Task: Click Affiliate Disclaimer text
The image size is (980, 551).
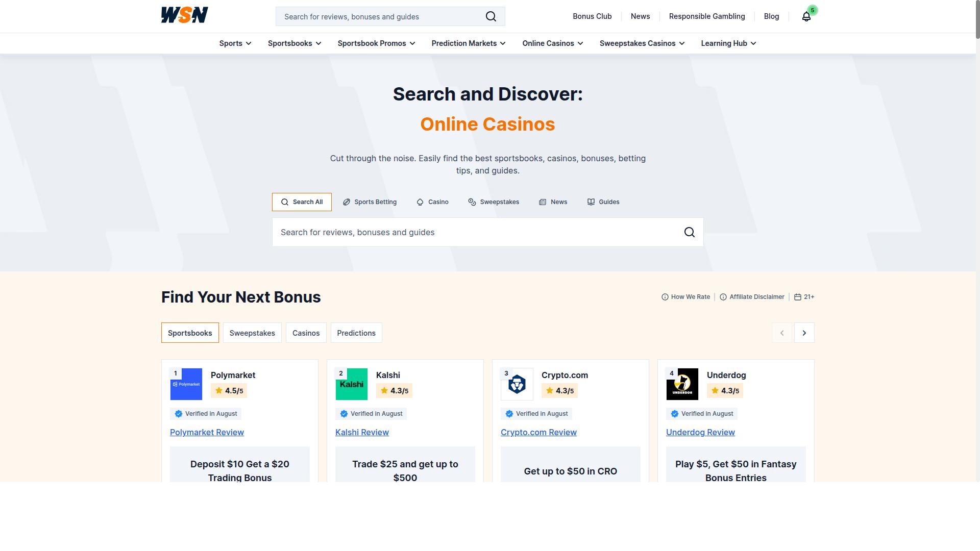Action: click(x=757, y=297)
